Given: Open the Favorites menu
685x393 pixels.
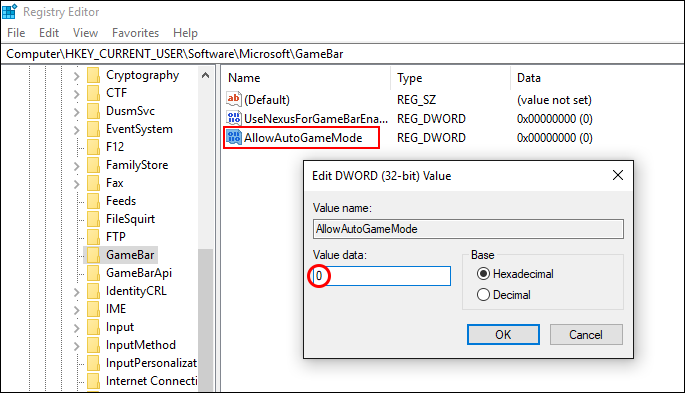Looking at the screenshot, I should click(135, 33).
